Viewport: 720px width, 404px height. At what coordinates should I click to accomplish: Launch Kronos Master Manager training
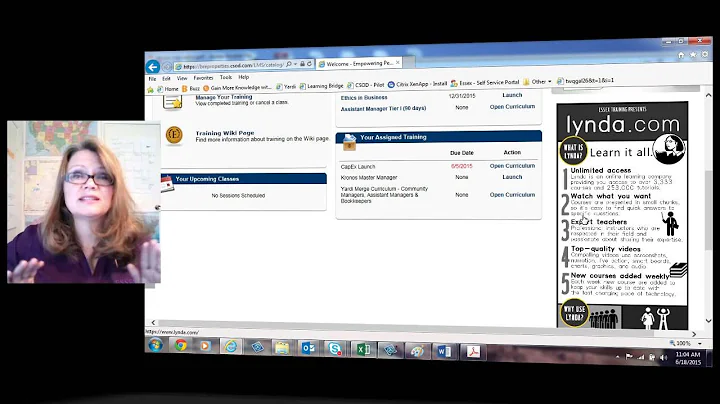(x=512, y=177)
